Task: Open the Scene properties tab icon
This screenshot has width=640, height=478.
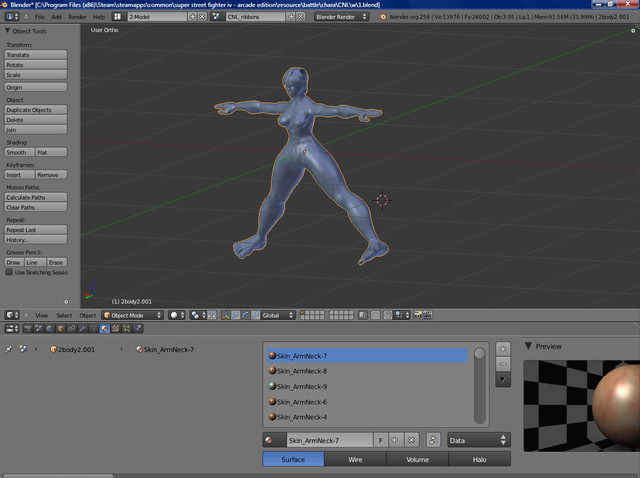Action: pos(38,329)
